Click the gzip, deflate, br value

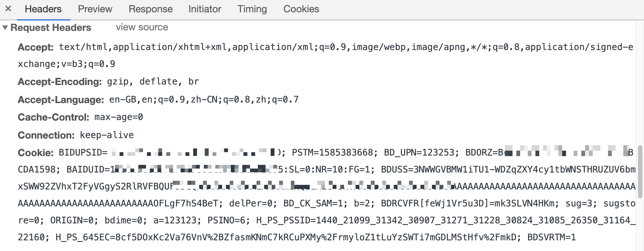pyautogui.click(x=153, y=81)
